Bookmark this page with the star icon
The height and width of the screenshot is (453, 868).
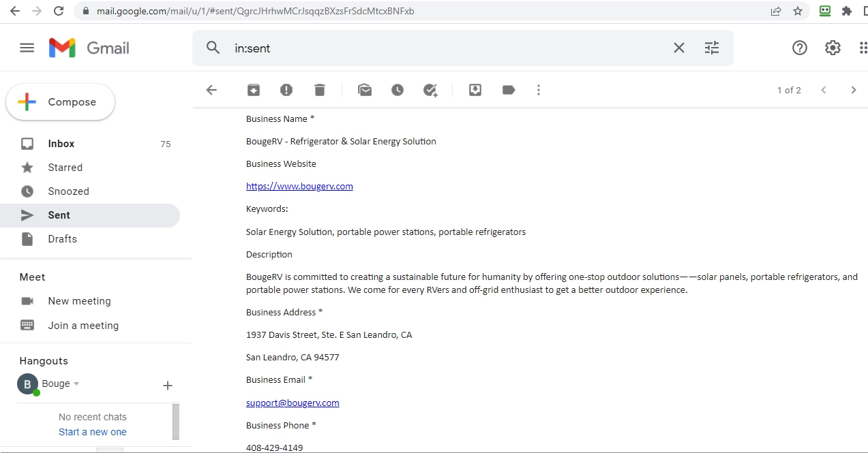tap(797, 11)
